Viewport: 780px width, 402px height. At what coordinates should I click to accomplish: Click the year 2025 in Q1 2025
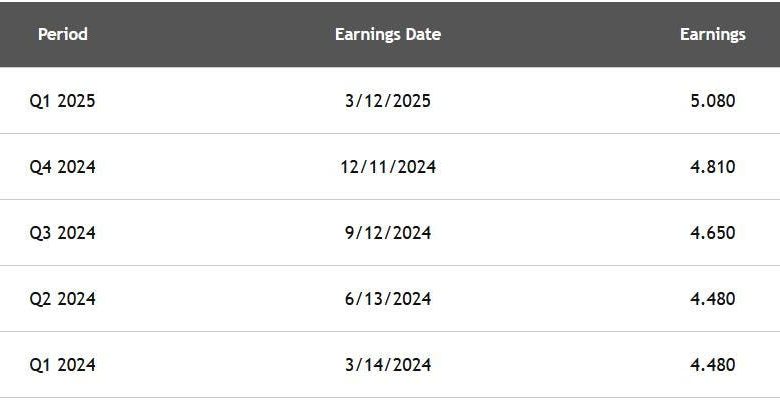coord(76,101)
